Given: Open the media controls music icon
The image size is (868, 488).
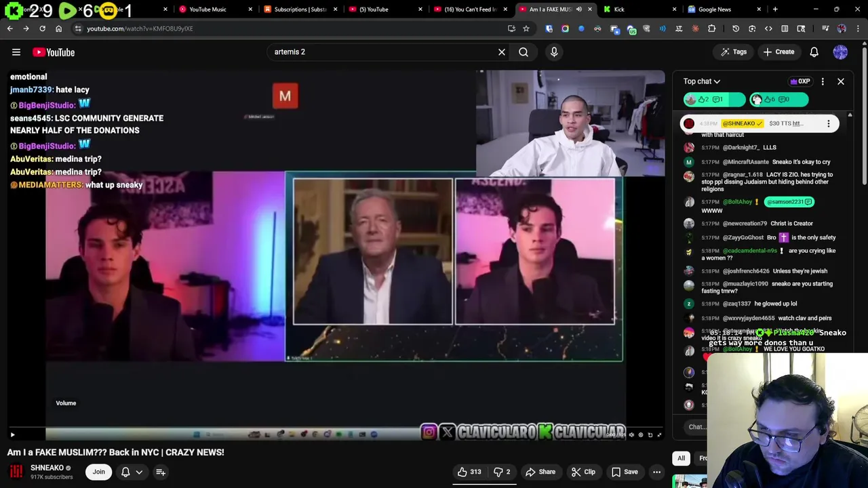Looking at the screenshot, I should 825,28.
